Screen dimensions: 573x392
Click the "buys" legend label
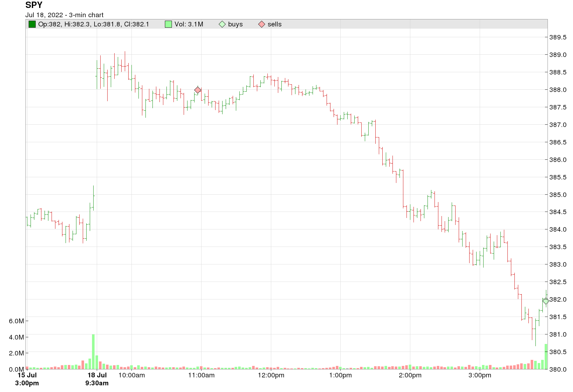(236, 24)
